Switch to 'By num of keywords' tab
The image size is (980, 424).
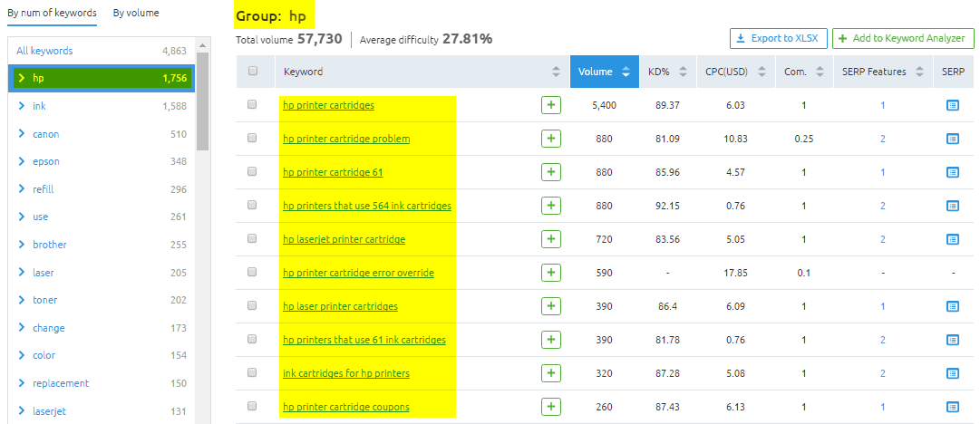[x=52, y=13]
